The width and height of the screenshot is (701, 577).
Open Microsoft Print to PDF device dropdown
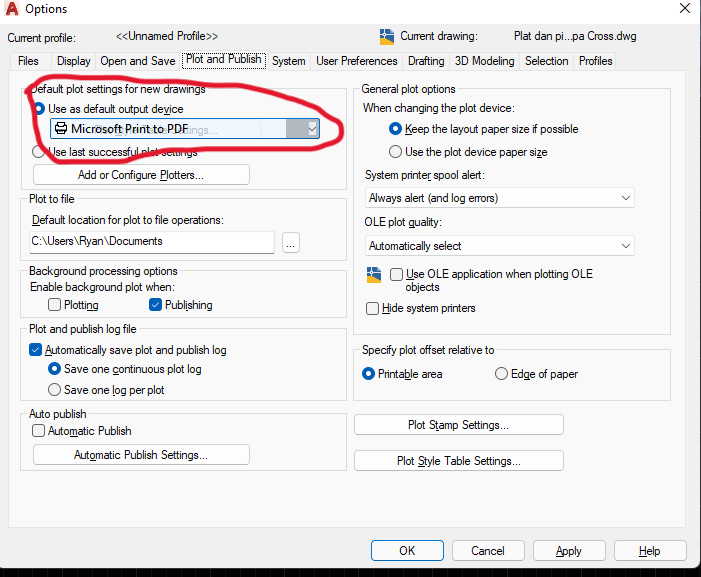pyautogui.click(x=312, y=129)
